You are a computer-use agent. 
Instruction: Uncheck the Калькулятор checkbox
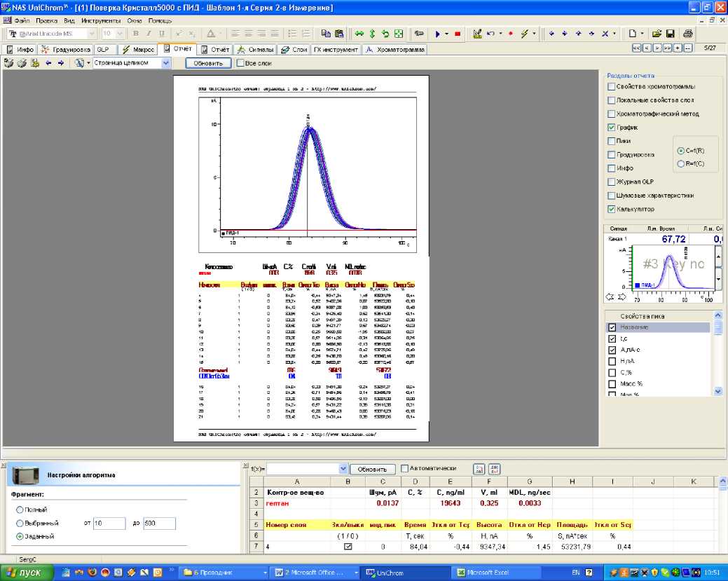(612, 209)
